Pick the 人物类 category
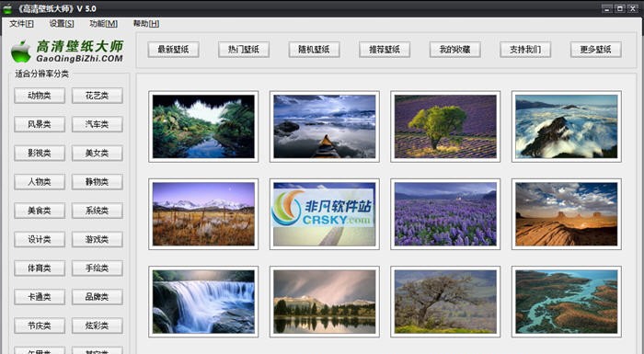The image size is (644, 354). click(40, 182)
